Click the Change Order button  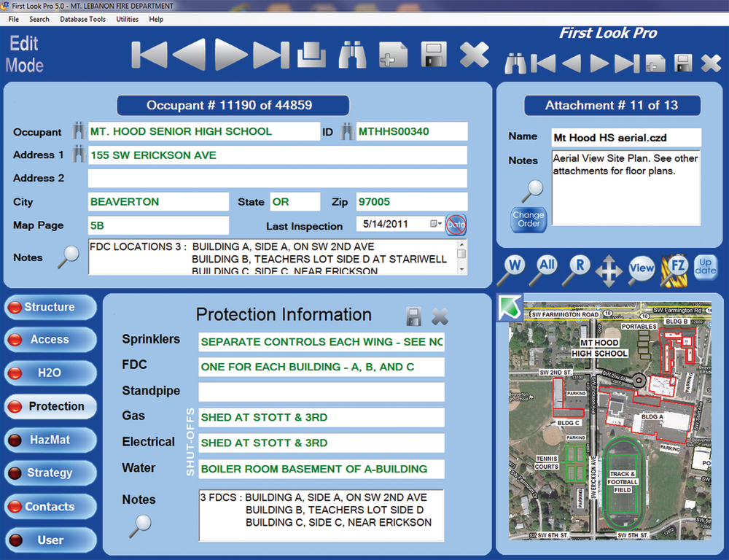point(528,219)
